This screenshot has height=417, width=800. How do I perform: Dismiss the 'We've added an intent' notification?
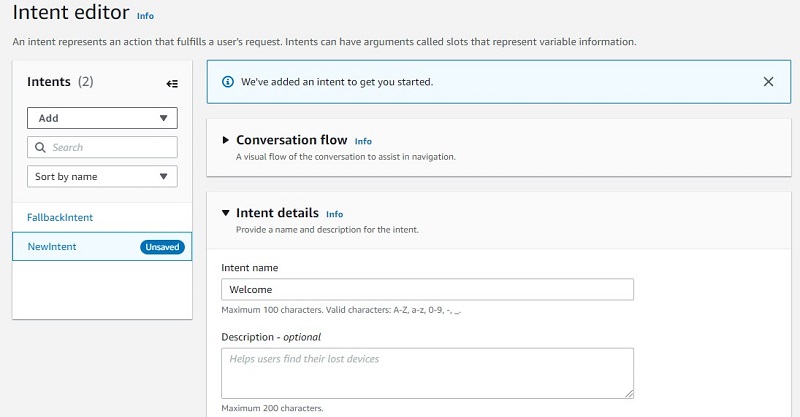(x=768, y=82)
